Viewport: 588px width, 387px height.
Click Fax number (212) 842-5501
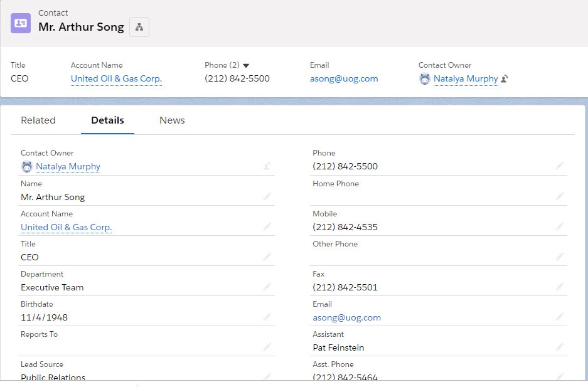[x=345, y=287]
